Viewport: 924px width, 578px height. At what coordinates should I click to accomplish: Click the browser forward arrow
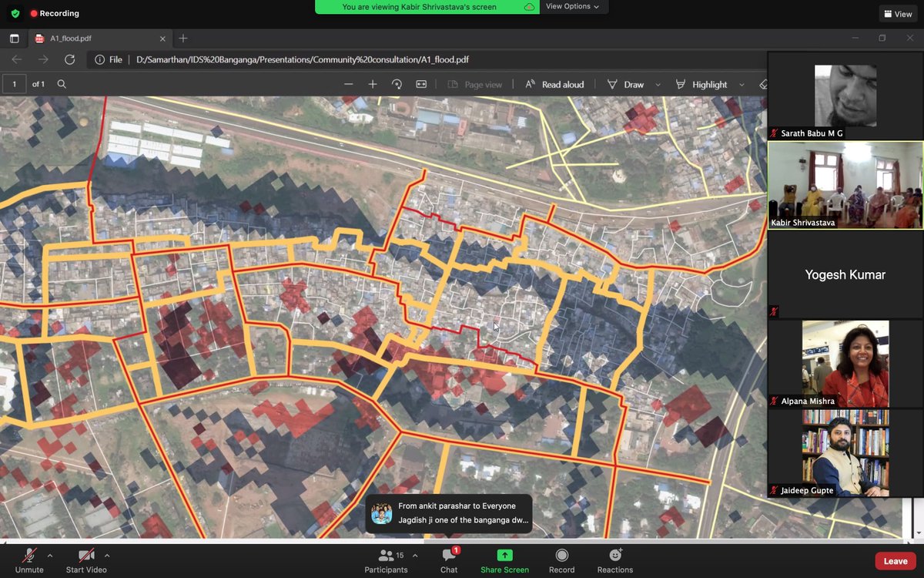click(x=43, y=59)
